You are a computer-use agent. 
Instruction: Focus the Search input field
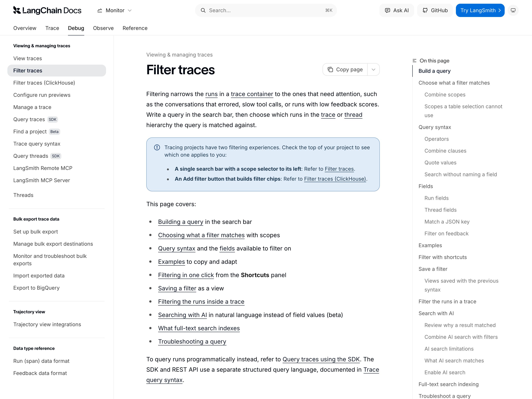tap(266, 10)
